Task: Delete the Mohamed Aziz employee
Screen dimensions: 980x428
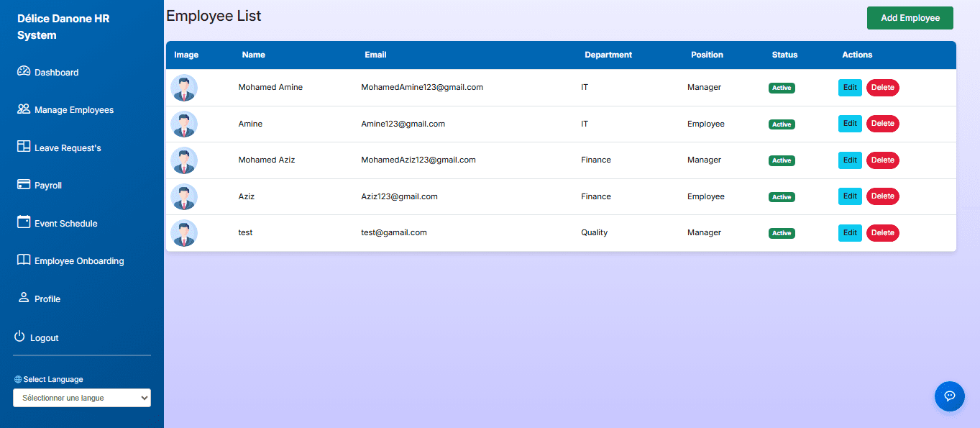Action: click(x=883, y=160)
